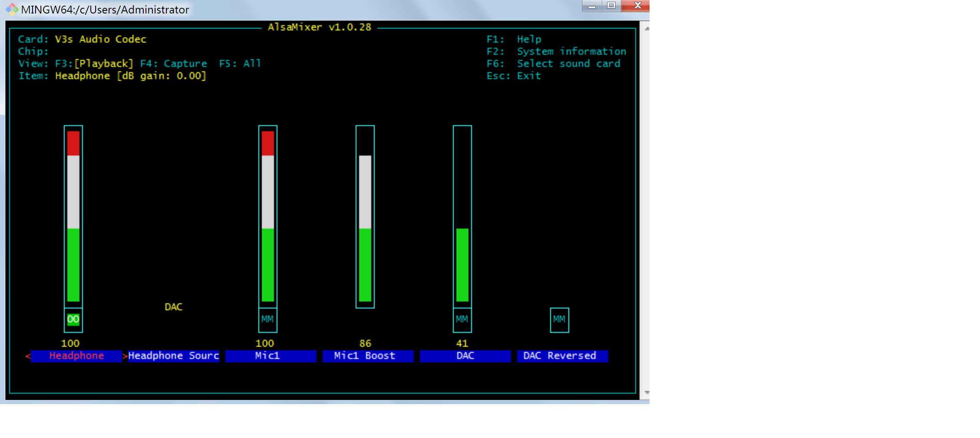
Task: Toggle the DAC MM mute box
Action: (x=462, y=319)
